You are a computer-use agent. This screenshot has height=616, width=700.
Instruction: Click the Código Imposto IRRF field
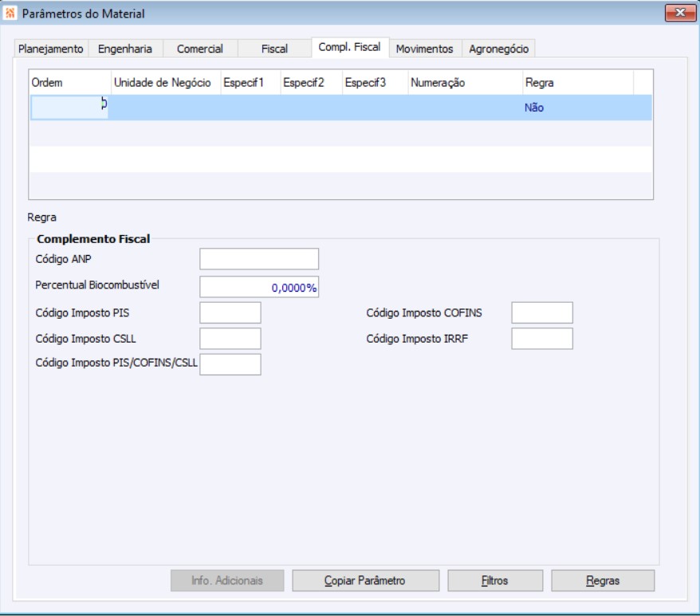[x=542, y=339]
